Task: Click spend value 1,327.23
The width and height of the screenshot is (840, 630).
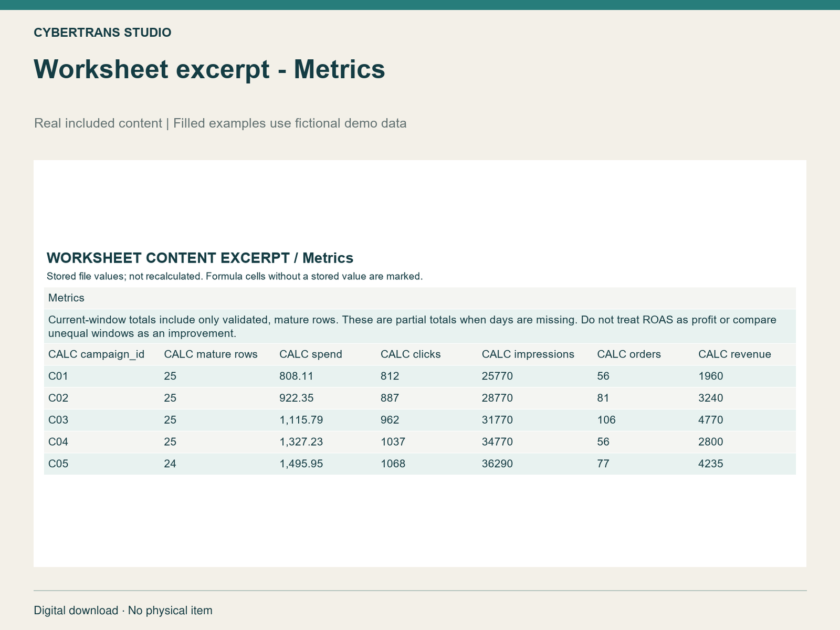Action: click(301, 442)
